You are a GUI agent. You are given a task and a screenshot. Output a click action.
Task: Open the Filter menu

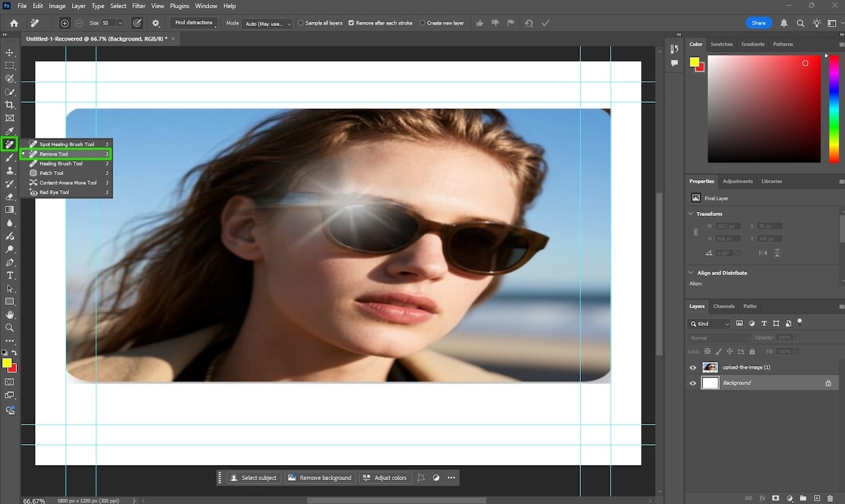(139, 6)
